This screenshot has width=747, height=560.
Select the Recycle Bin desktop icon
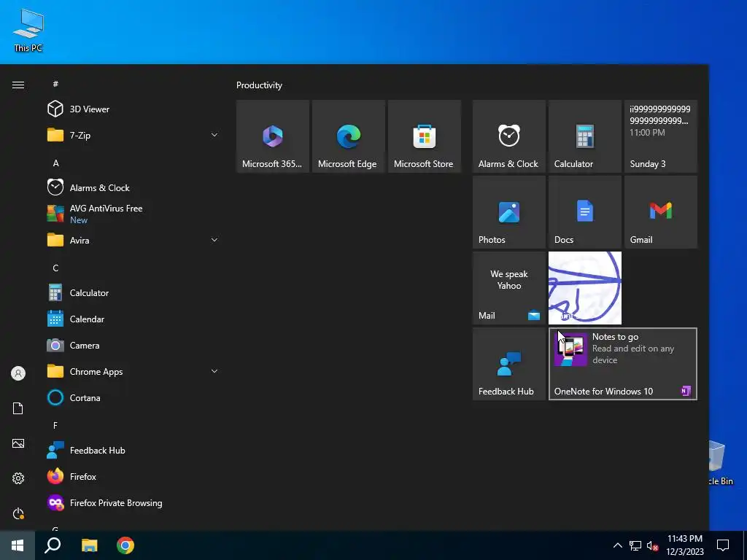pyautogui.click(x=721, y=462)
